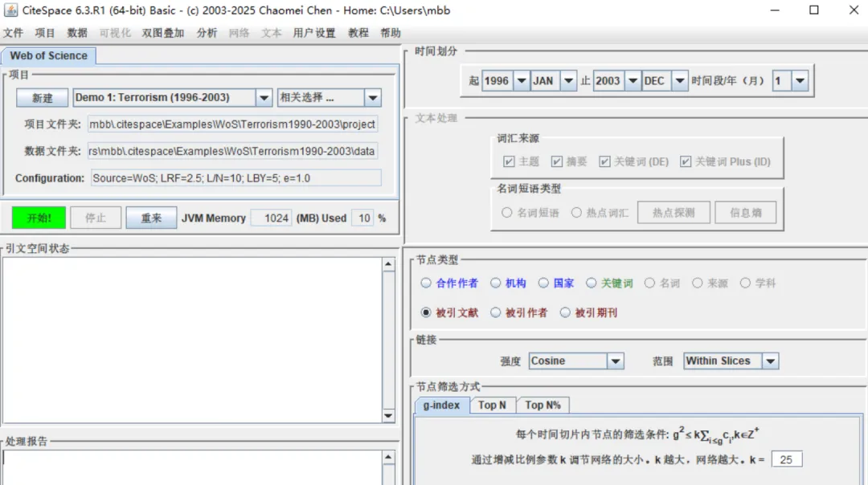Click the 重来 button
This screenshot has height=485, width=868.
click(x=151, y=218)
